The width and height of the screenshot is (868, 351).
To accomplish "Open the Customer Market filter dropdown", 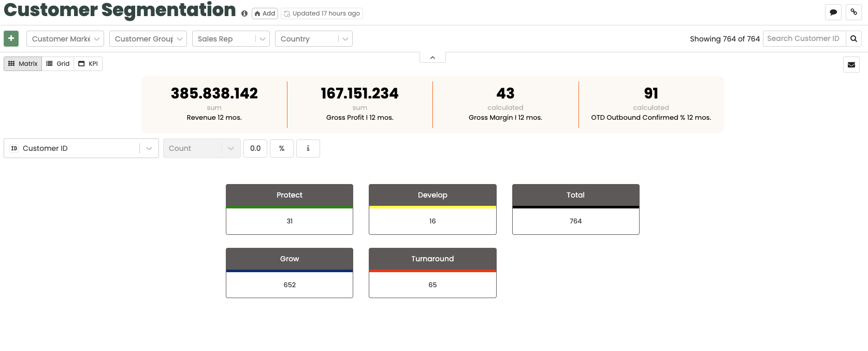I will [x=65, y=39].
